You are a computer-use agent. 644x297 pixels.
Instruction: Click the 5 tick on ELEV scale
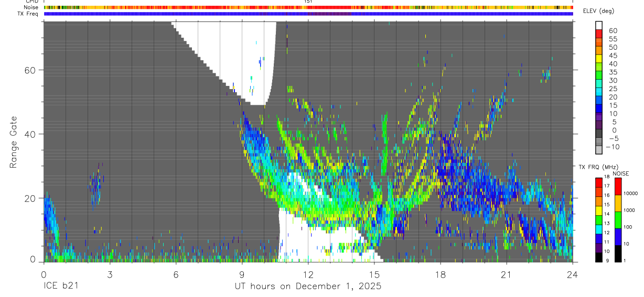[x=615, y=122]
